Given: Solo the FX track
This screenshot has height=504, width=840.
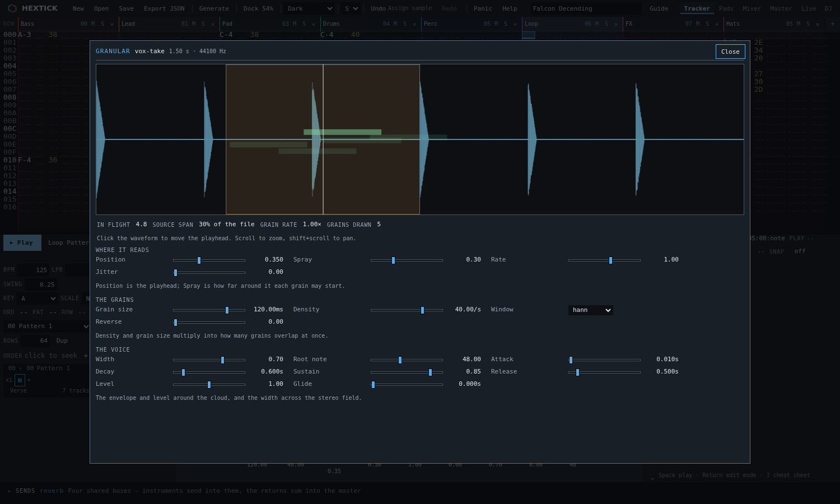Looking at the screenshot, I should (707, 24).
